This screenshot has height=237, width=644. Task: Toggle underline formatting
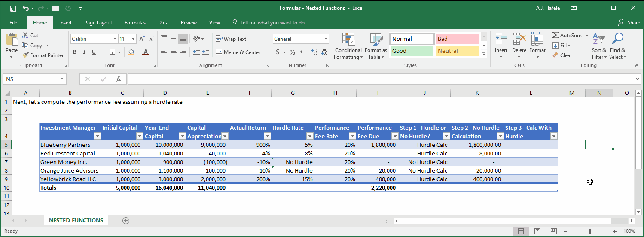[x=94, y=52]
